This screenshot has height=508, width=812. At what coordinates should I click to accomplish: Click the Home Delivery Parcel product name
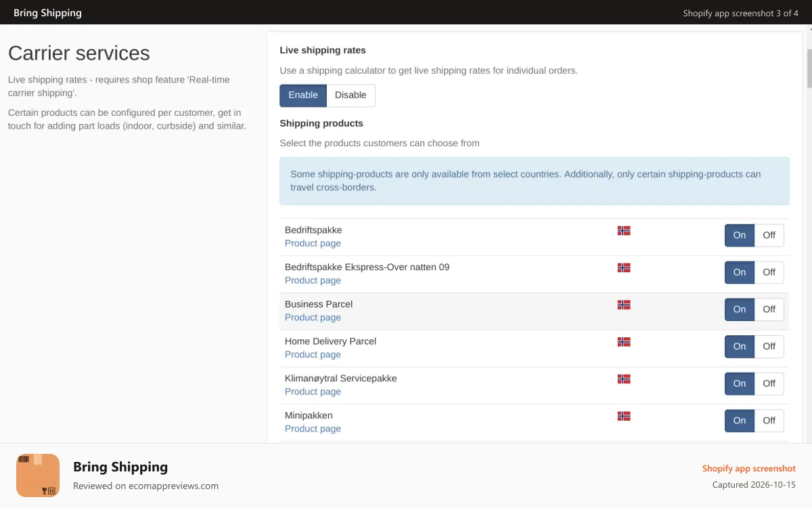point(330,341)
